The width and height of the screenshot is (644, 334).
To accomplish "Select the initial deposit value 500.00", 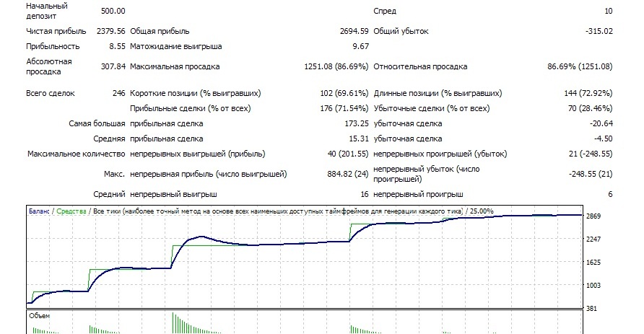I will pyautogui.click(x=113, y=11).
